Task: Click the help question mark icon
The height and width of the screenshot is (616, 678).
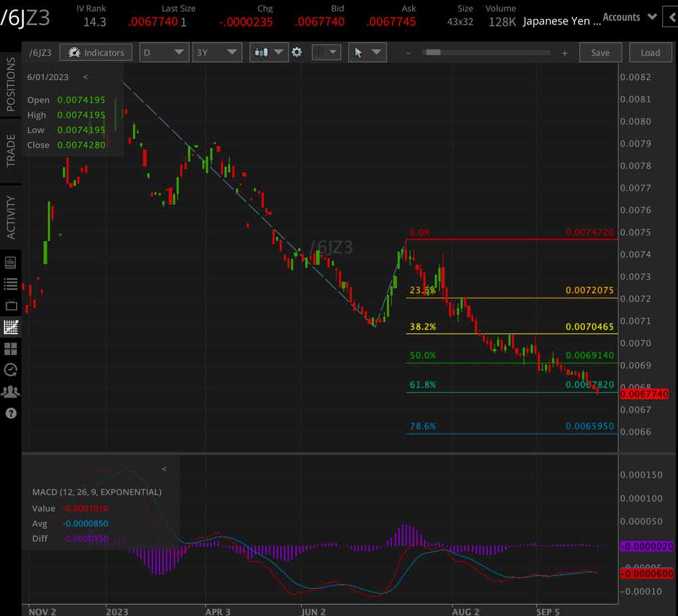Action: pos(10,412)
